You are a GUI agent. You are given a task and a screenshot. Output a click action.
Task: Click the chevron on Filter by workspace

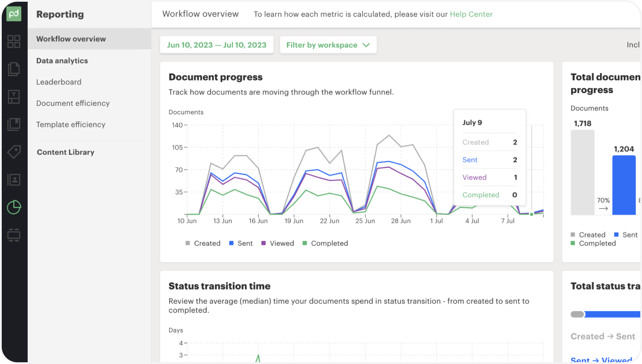[x=366, y=45]
